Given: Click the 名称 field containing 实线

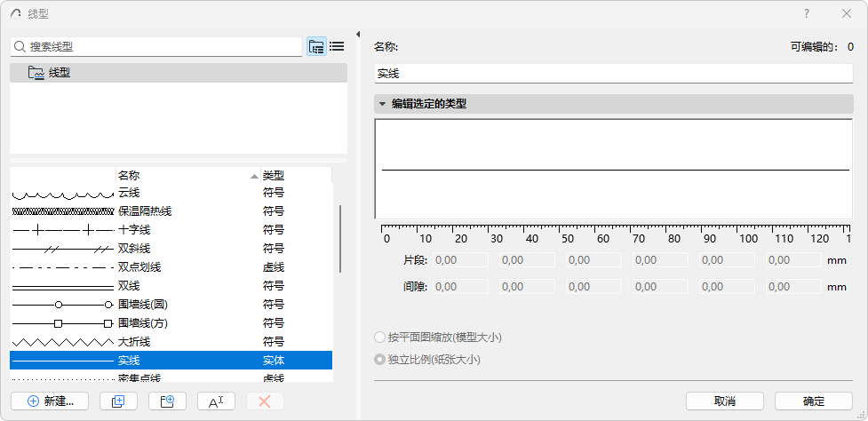Looking at the screenshot, I should tap(613, 74).
